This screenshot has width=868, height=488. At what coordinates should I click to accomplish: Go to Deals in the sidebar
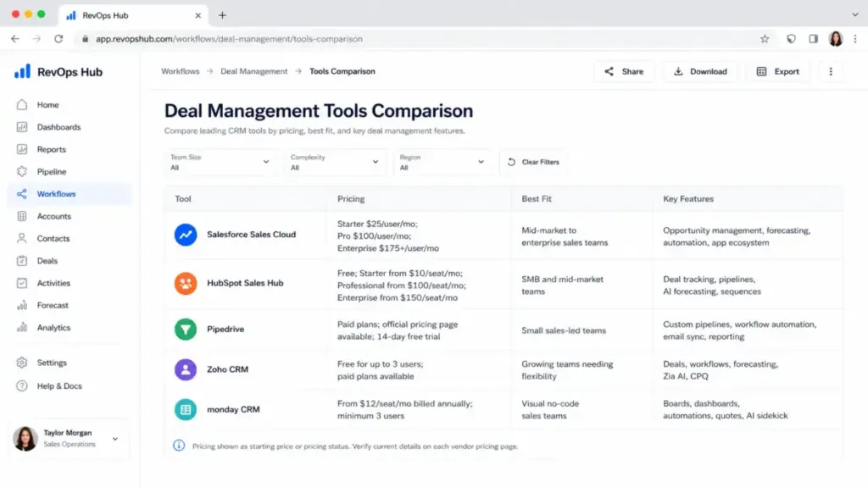click(x=47, y=261)
